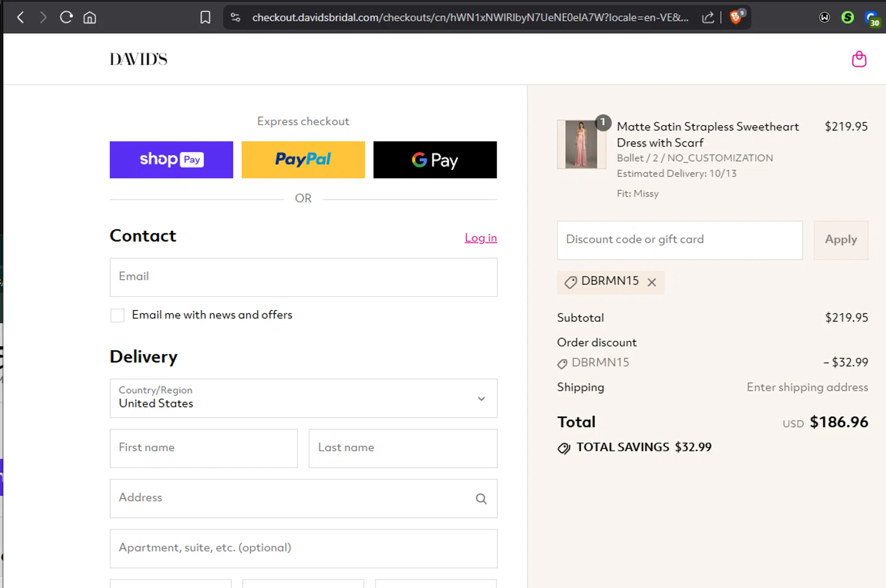Open the Country/Region dropdown
Image resolution: width=886 pixels, height=588 pixels.
click(304, 398)
